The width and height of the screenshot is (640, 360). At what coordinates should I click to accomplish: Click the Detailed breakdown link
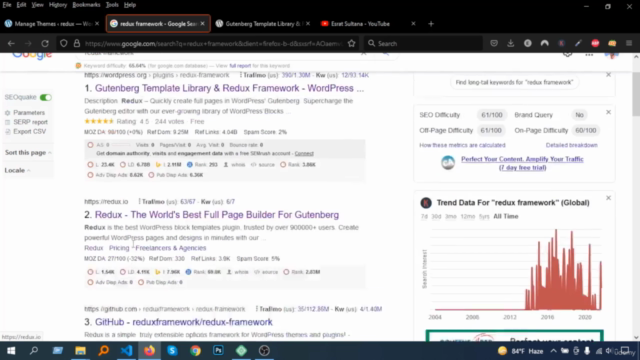(x=571, y=145)
